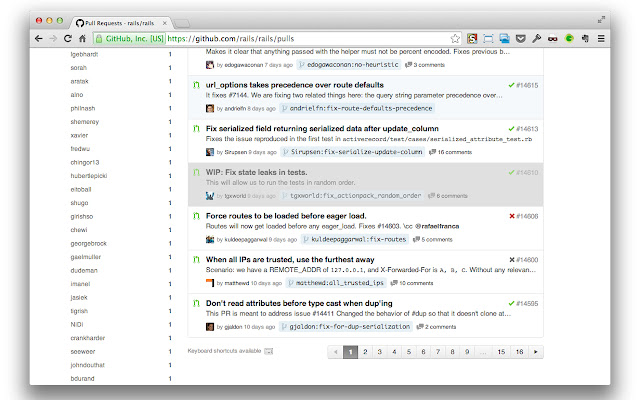Open the browser home page icon
The width and height of the screenshot is (640, 400).
[82, 38]
